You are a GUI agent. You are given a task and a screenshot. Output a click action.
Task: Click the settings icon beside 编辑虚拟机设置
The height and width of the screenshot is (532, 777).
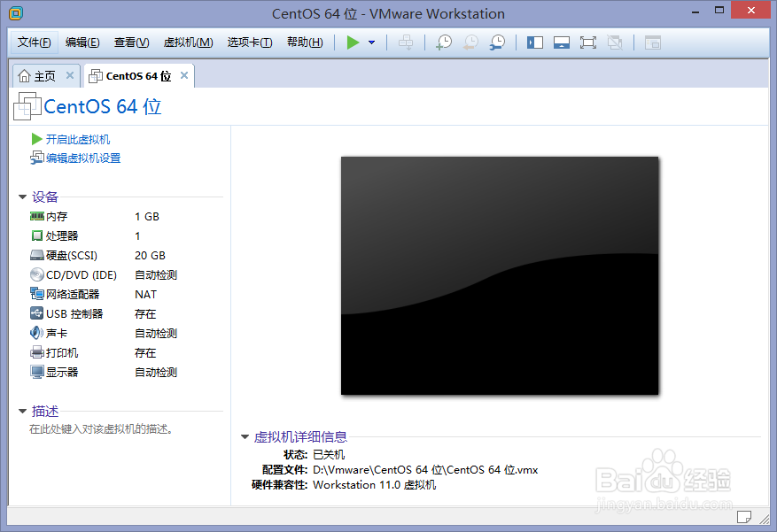click(36, 158)
